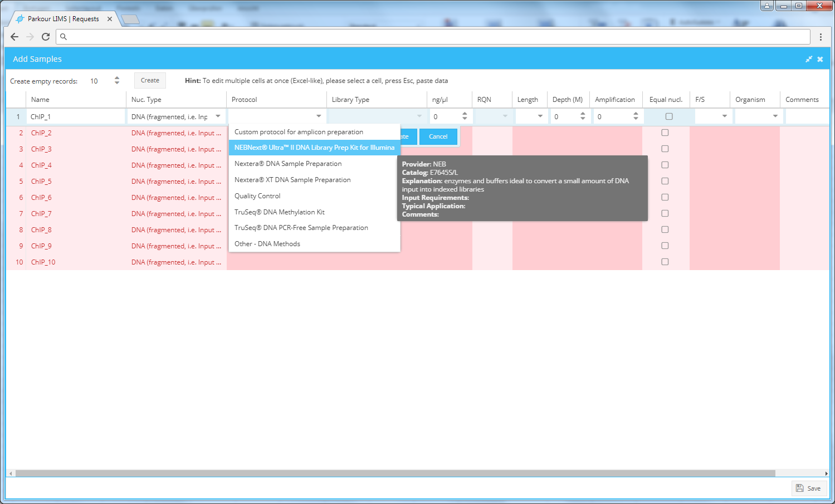Click the Create empty records number field
835x504 pixels.
click(x=99, y=81)
